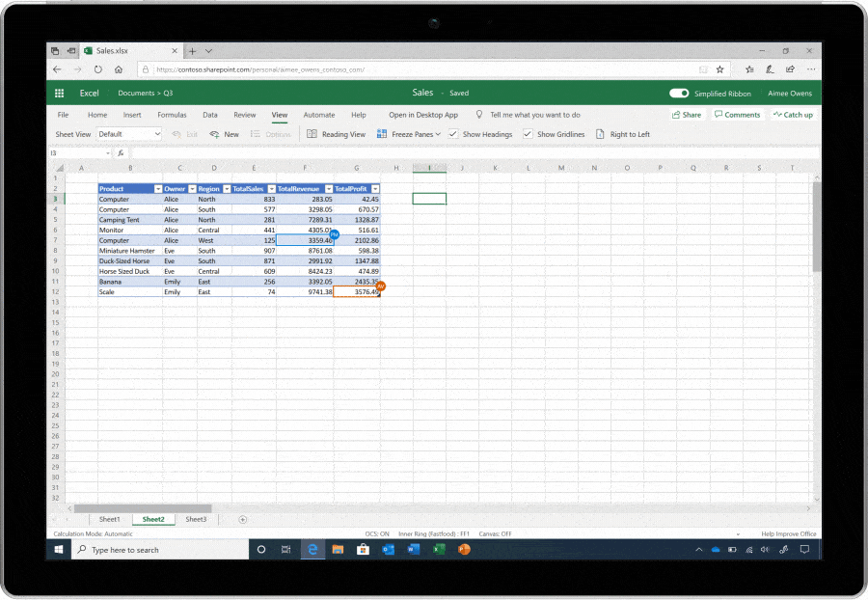
Task: Create a New sheet view
Action: click(224, 134)
